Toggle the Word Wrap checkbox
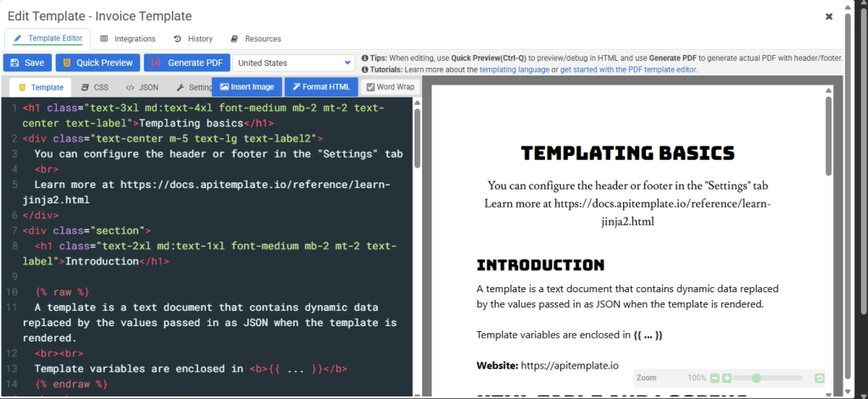This screenshot has height=399, width=868. pos(370,86)
